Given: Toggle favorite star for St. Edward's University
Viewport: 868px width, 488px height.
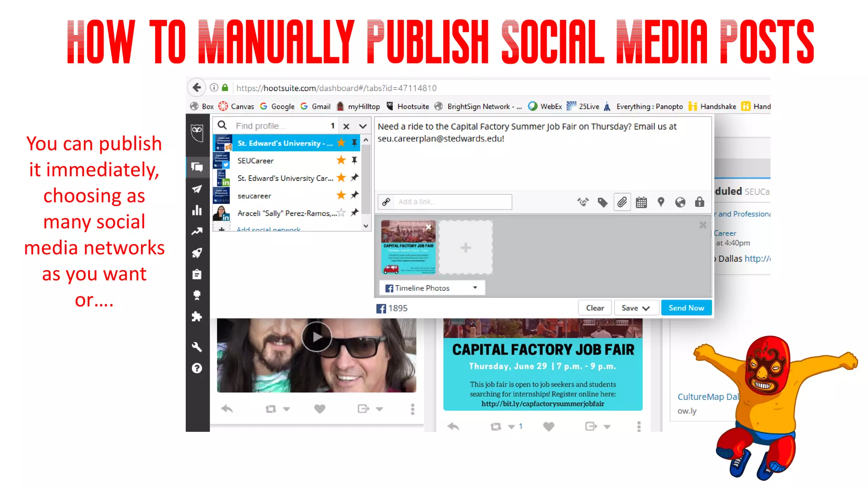Looking at the screenshot, I should [x=341, y=142].
